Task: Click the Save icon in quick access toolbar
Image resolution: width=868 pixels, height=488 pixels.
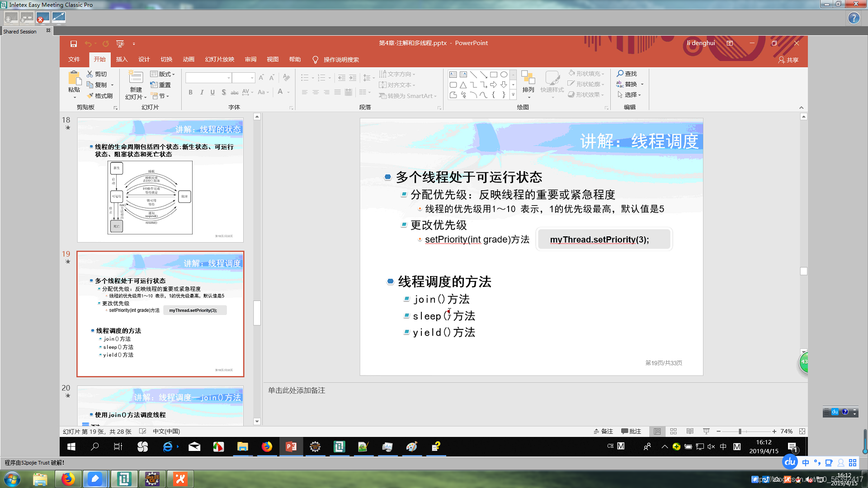Action: (73, 43)
